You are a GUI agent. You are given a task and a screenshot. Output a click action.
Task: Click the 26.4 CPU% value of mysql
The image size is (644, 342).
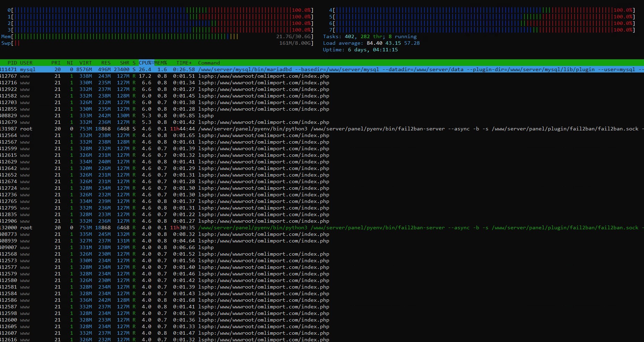(x=145, y=69)
